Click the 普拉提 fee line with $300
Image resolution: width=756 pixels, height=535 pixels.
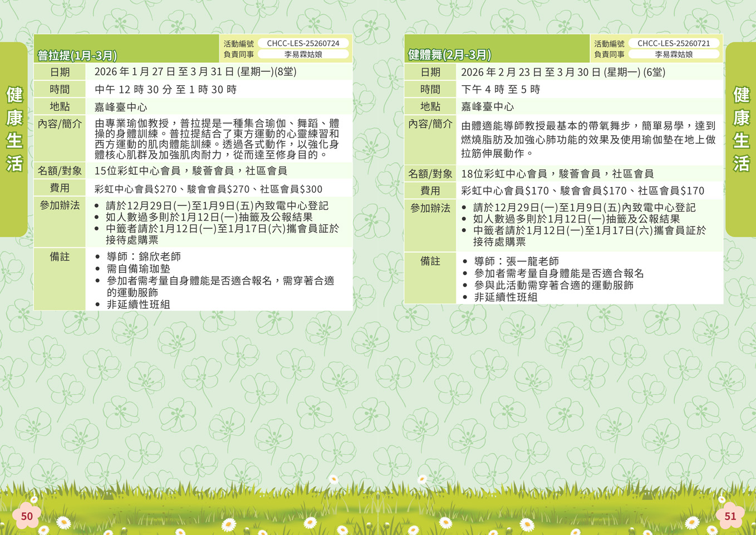pos(208,189)
